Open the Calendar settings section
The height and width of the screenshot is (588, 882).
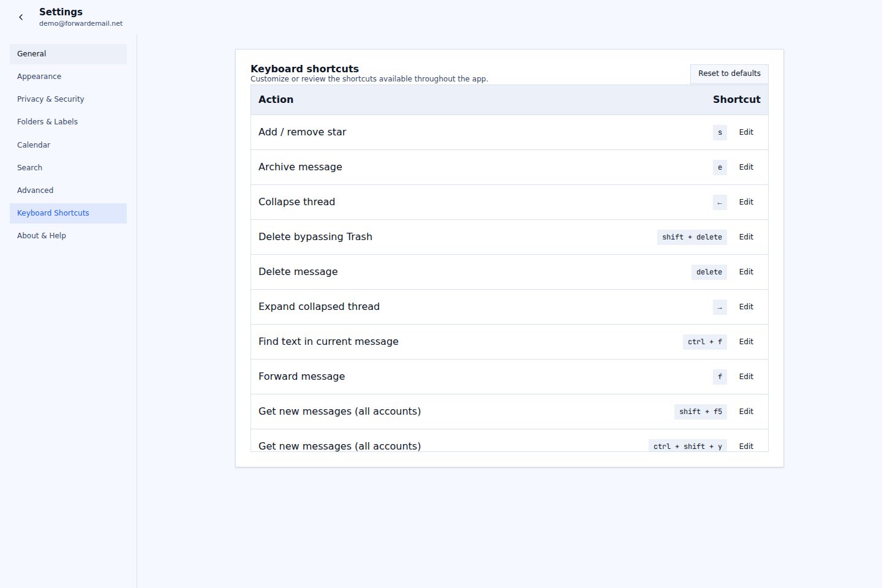tap(68, 145)
